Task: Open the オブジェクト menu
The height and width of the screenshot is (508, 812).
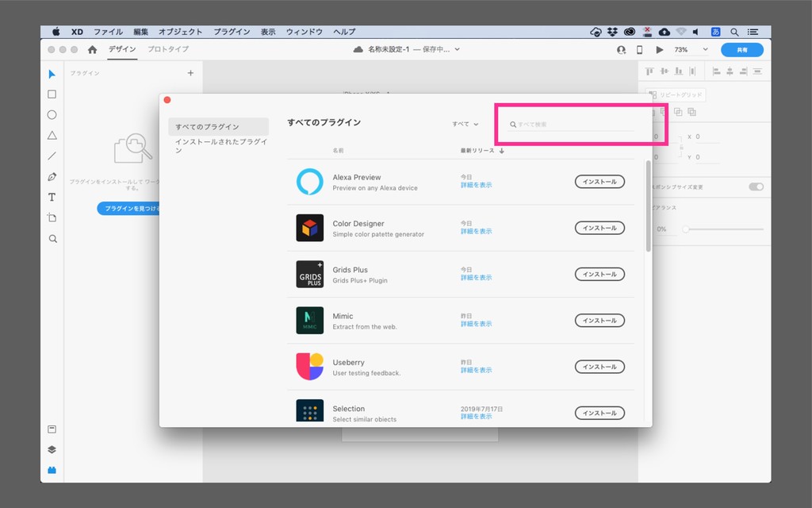Action: pyautogui.click(x=180, y=32)
